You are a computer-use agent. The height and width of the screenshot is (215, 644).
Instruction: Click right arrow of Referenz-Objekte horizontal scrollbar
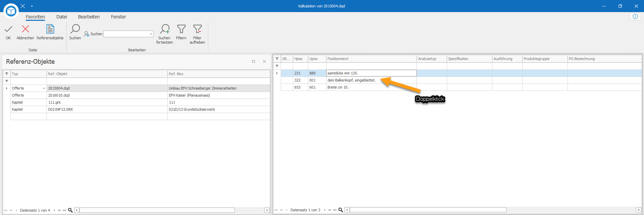(x=267, y=210)
